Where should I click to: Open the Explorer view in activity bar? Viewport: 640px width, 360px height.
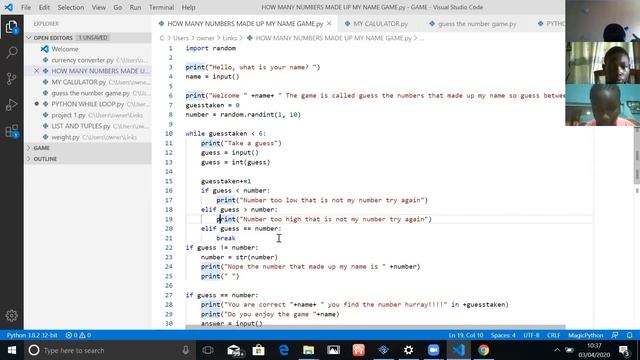click(x=11, y=27)
